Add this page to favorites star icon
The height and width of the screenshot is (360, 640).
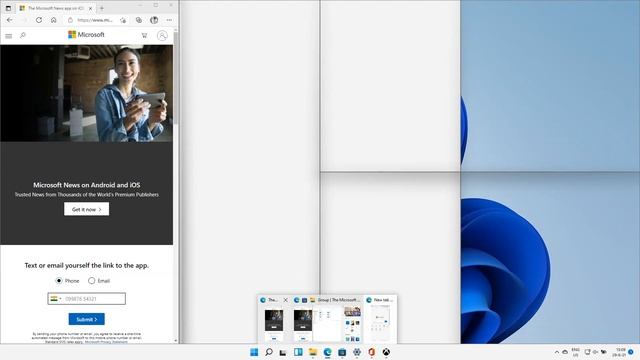point(123,20)
